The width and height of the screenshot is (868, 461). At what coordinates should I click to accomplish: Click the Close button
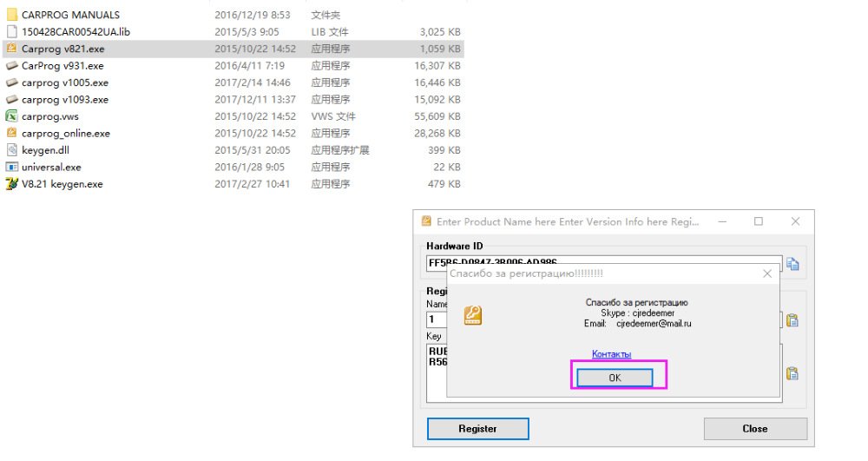[x=755, y=428]
